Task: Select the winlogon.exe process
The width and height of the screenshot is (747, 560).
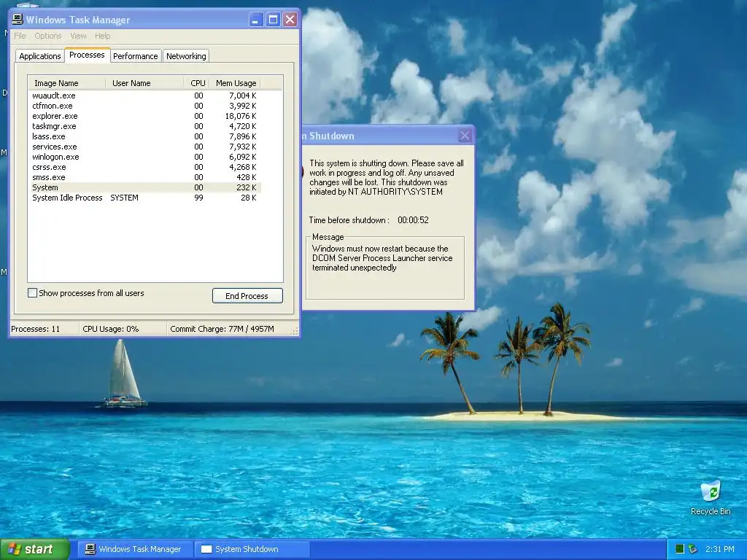Action: tap(145, 157)
